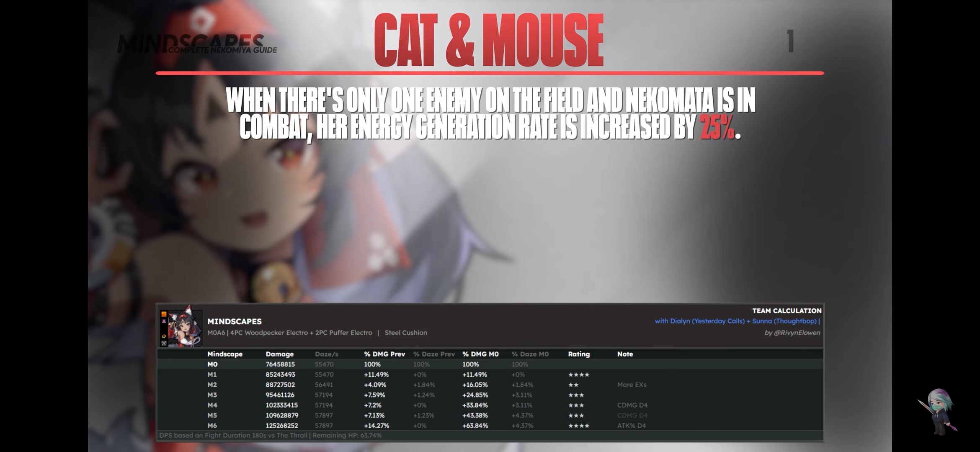Click the "CDMG D4" note in the M4 row
Image resolution: width=980 pixels, height=452 pixels.
point(632,405)
